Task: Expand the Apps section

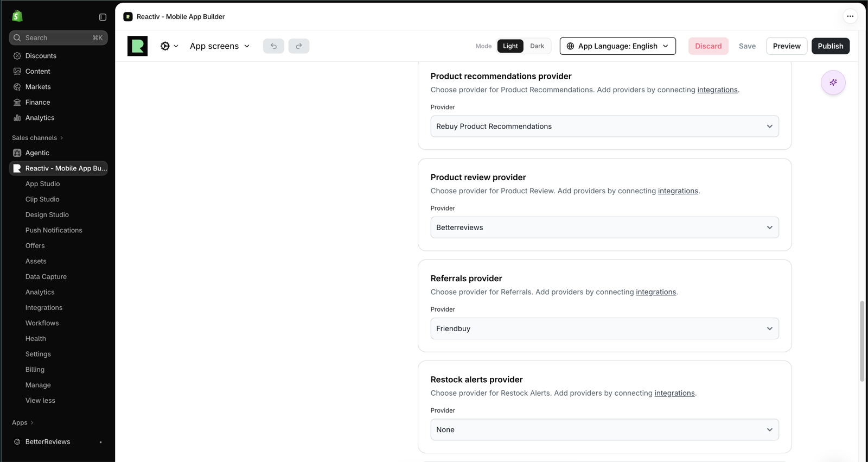Action: pyautogui.click(x=23, y=422)
